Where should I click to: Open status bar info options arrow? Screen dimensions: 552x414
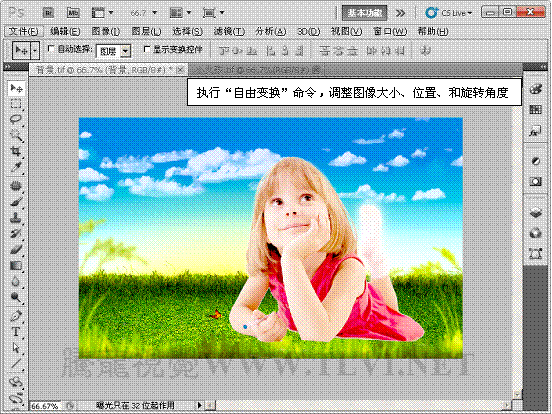click(x=200, y=406)
